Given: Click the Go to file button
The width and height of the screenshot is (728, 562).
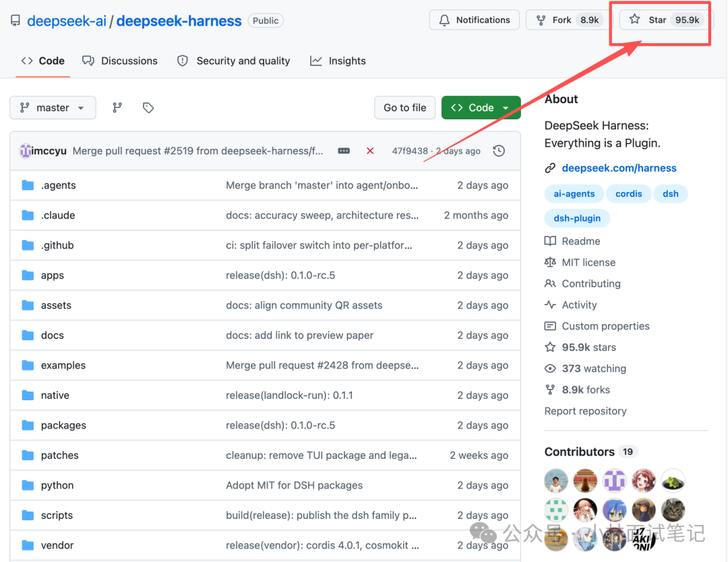Looking at the screenshot, I should click(x=405, y=108).
